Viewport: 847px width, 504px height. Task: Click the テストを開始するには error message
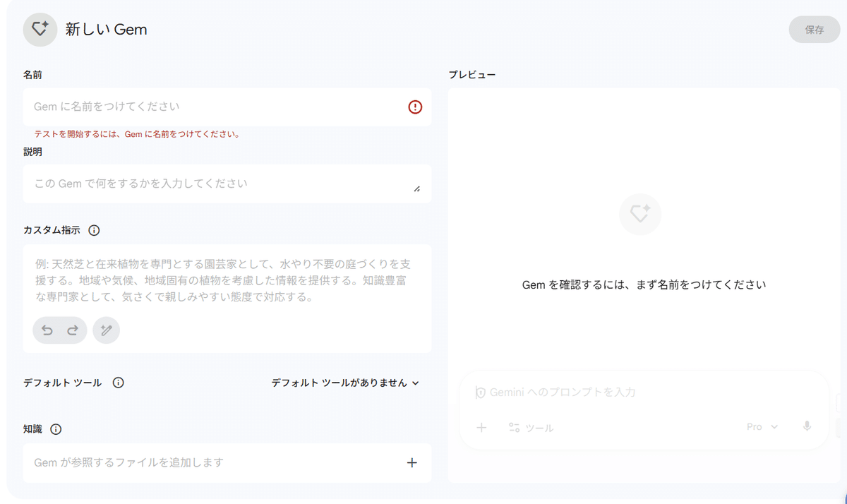click(x=137, y=134)
